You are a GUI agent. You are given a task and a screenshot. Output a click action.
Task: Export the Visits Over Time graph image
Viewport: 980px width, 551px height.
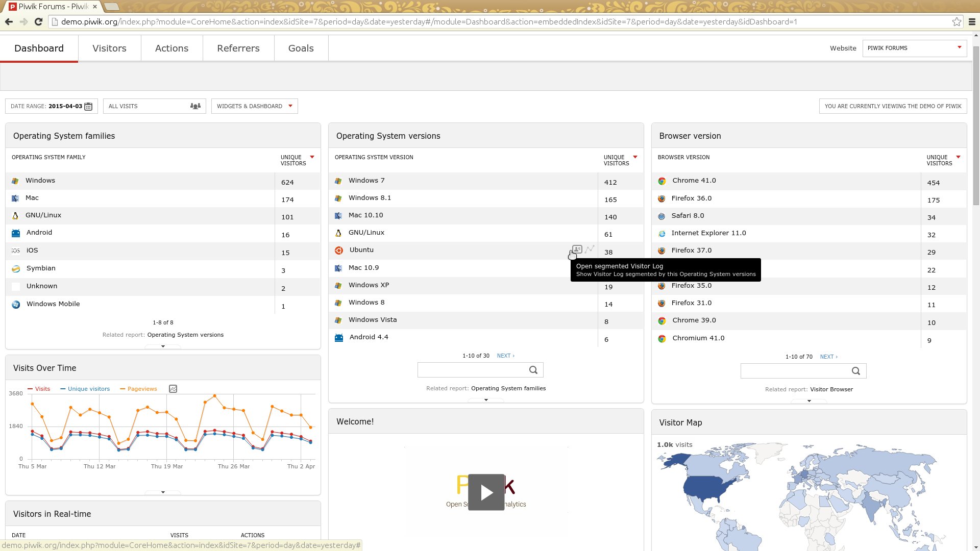[173, 389]
